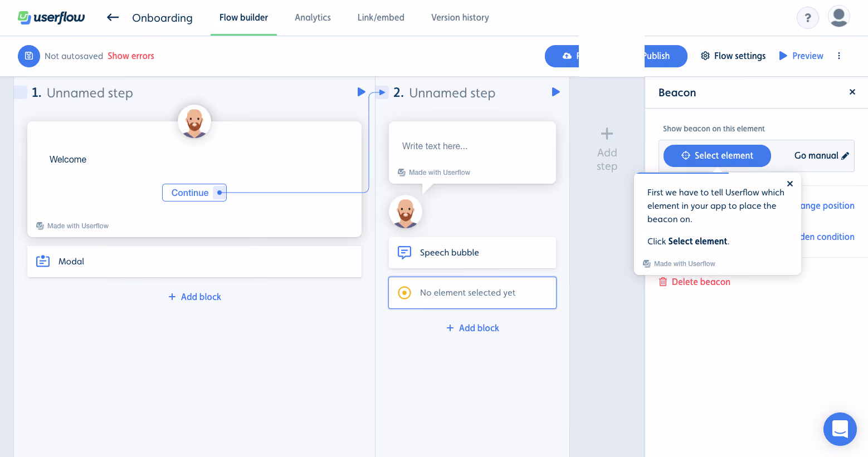Click the Select element button

[x=717, y=156]
